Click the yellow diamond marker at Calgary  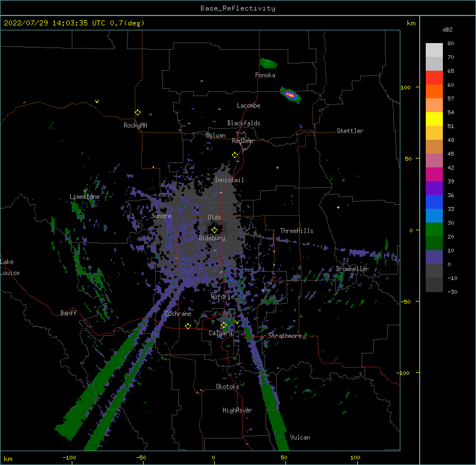click(224, 325)
